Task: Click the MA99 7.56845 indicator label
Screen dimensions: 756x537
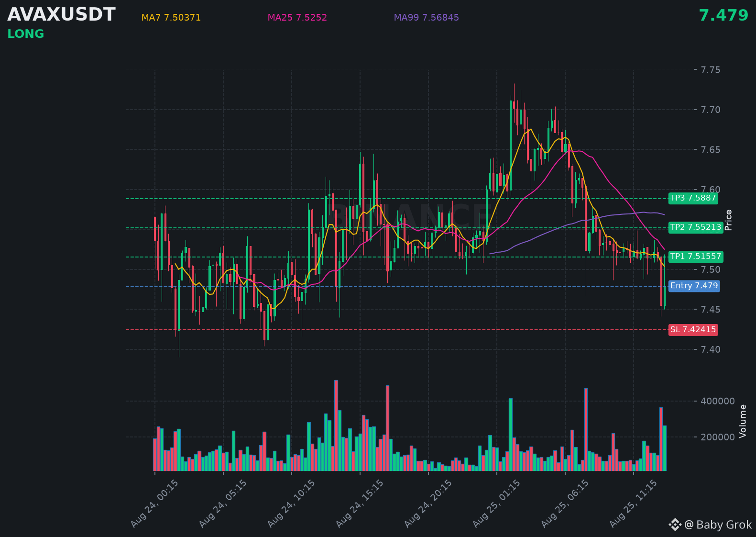Action: 427,18
